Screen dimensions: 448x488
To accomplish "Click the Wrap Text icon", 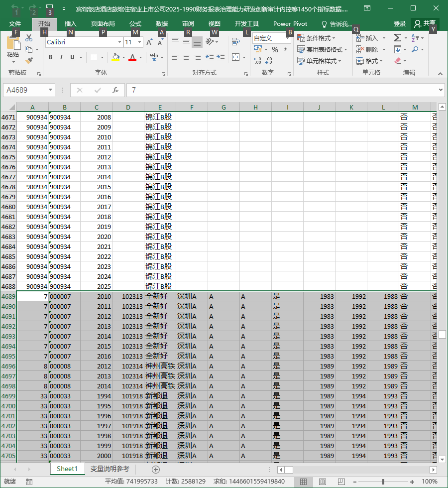I will coord(236,41).
